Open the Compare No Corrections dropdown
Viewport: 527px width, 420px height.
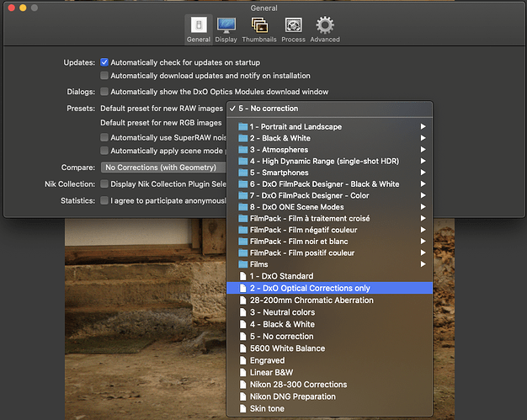tap(163, 167)
